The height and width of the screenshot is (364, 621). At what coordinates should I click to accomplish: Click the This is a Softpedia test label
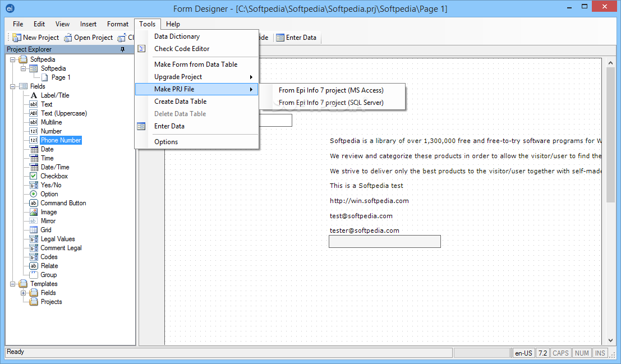click(x=366, y=186)
